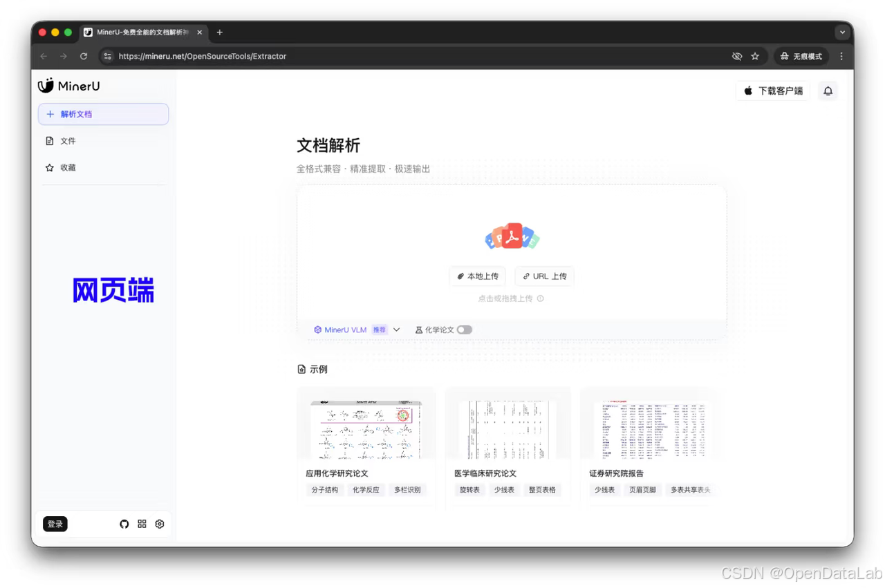
Task: Open the 医学临床研究论文 example thumbnail
Action: pyautogui.click(x=508, y=429)
